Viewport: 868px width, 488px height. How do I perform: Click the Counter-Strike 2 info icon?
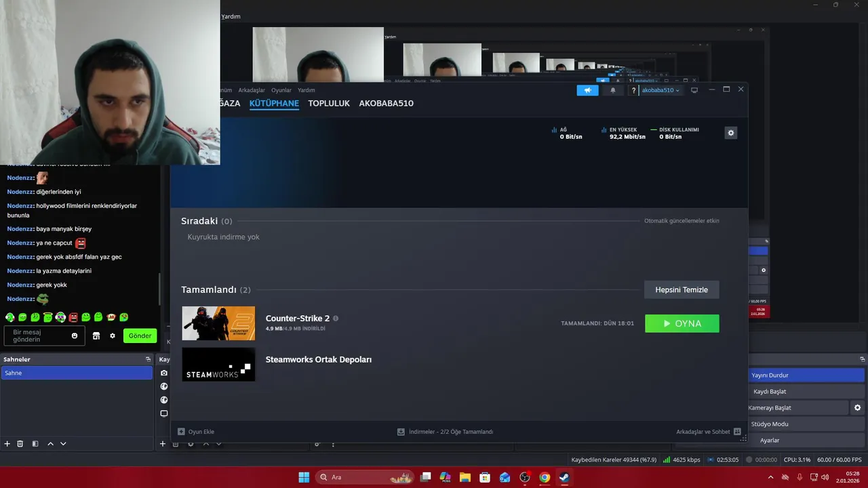pyautogui.click(x=336, y=319)
